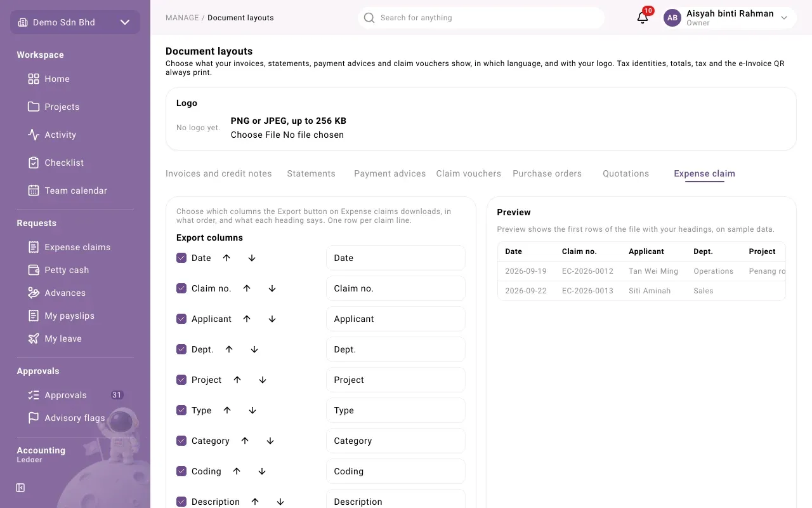Screen dimensions: 812x508
Task: Move Type column up
Action: point(227,410)
